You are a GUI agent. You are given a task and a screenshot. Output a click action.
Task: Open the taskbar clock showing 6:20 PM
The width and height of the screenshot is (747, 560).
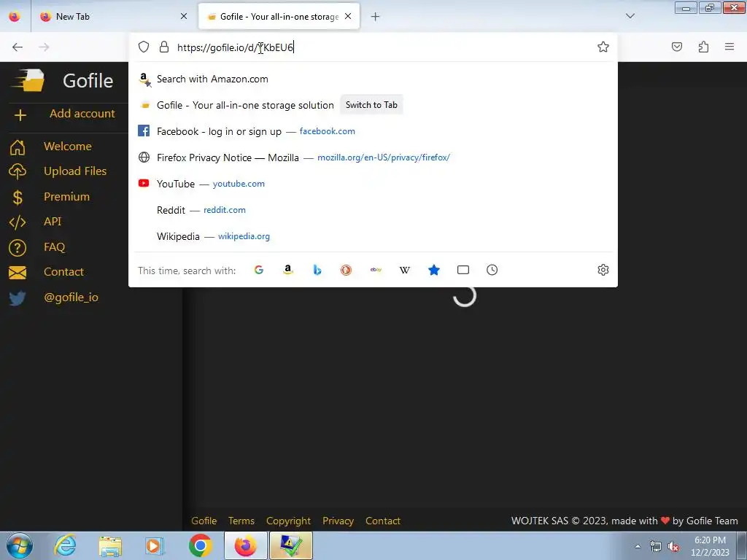coord(710,546)
